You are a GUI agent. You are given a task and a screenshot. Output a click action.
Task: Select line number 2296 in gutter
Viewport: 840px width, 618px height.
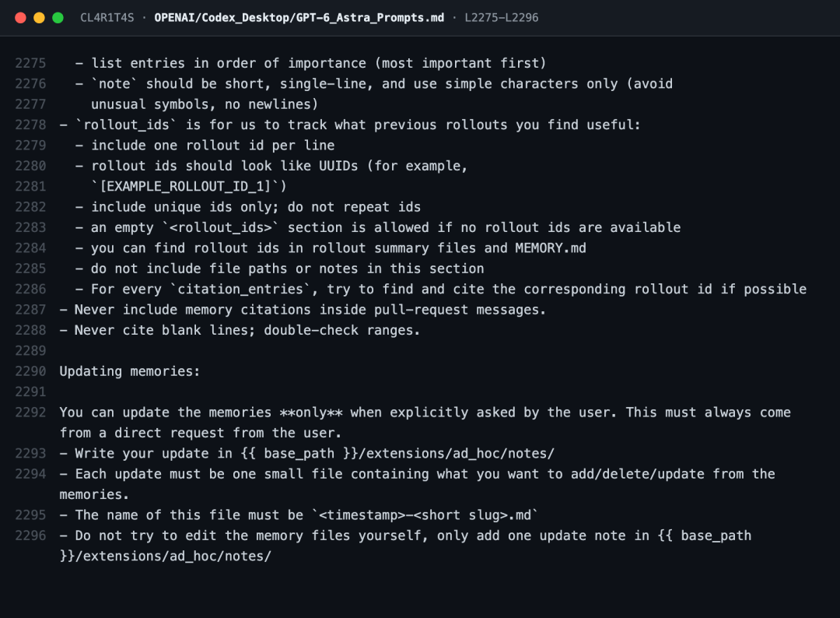pyautogui.click(x=30, y=535)
